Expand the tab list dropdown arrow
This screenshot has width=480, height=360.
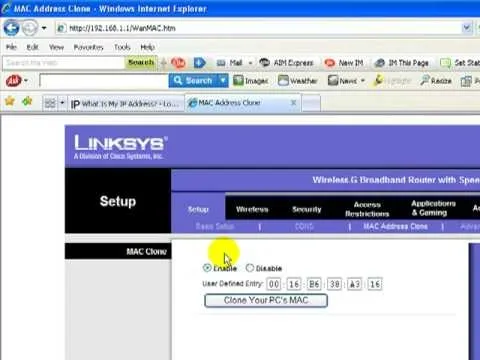pos(62,103)
